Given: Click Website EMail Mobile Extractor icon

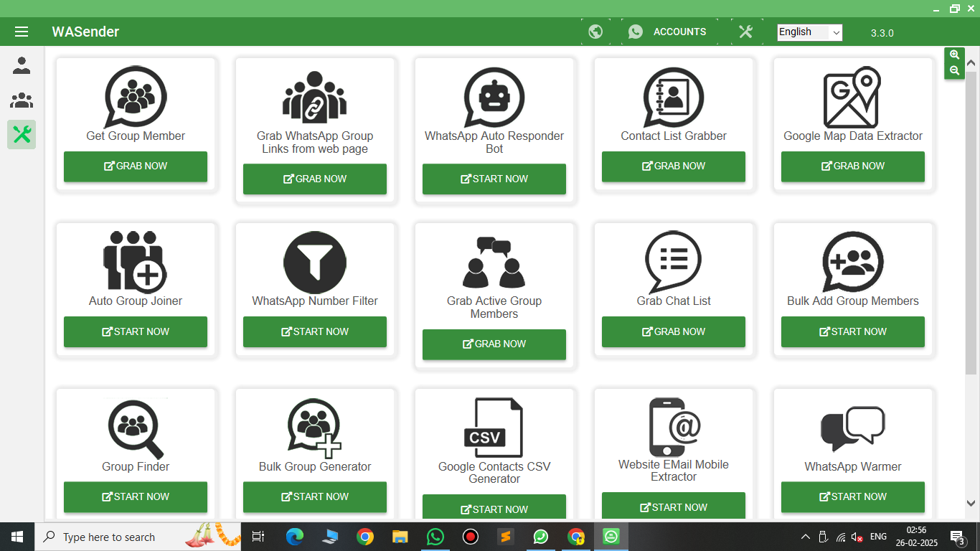Looking at the screenshot, I should [x=674, y=427].
